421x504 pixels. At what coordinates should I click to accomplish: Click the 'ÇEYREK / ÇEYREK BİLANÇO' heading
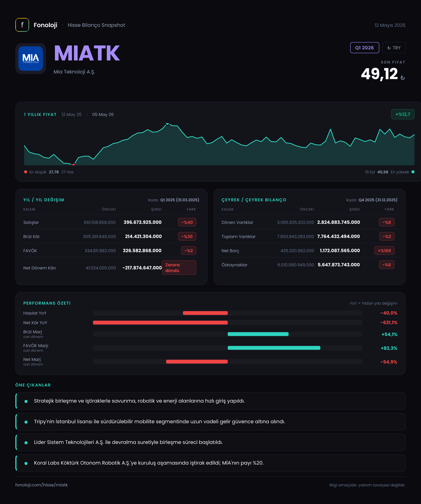pyautogui.click(x=254, y=200)
